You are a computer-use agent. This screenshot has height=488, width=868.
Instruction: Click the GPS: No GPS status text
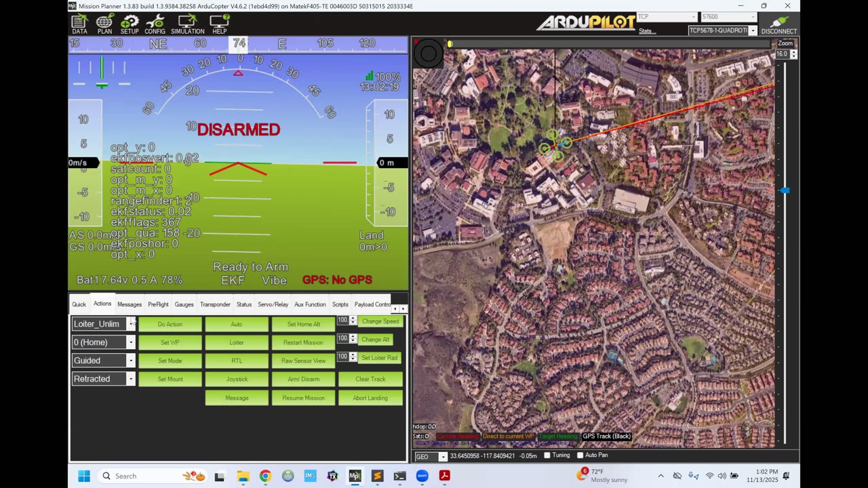pyautogui.click(x=337, y=280)
